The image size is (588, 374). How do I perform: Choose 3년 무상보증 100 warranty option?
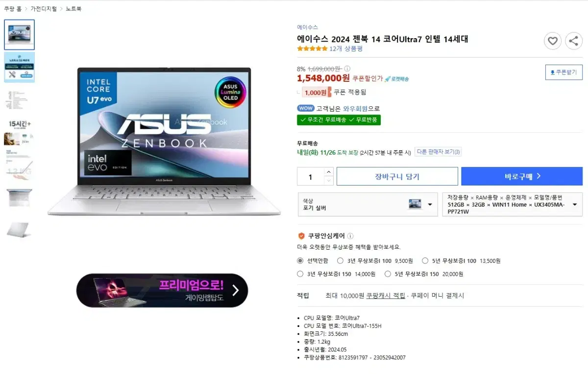[340, 261]
